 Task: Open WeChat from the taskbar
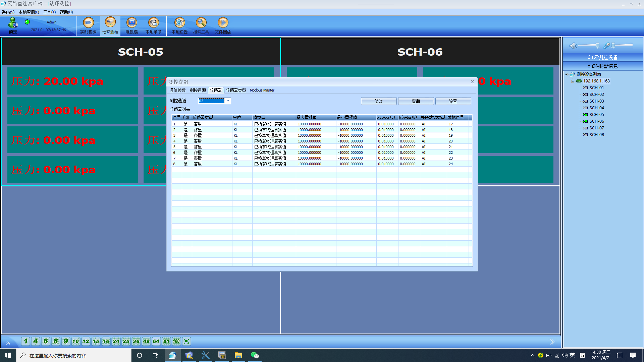[255, 355]
